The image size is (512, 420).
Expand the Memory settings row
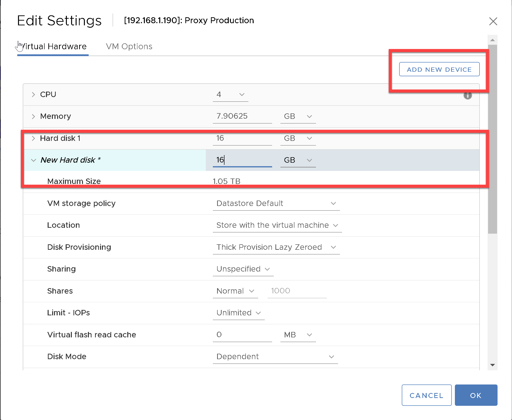click(33, 116)
